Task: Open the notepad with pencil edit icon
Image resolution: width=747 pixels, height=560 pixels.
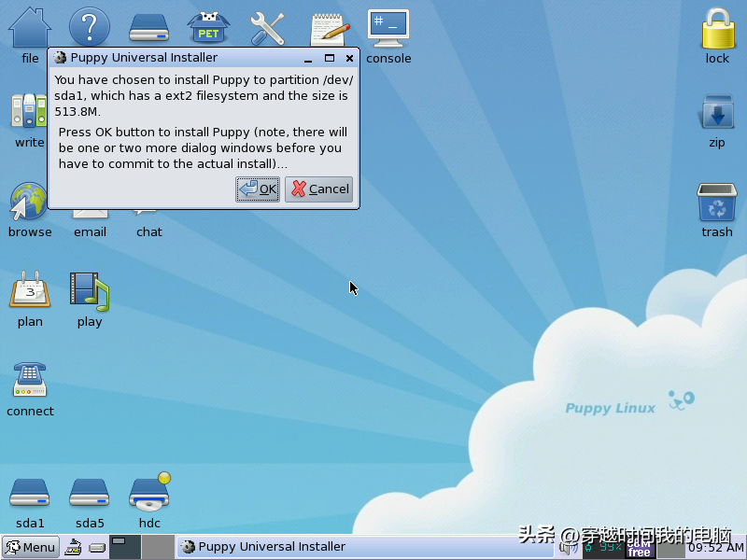Action: click(330, 30)
